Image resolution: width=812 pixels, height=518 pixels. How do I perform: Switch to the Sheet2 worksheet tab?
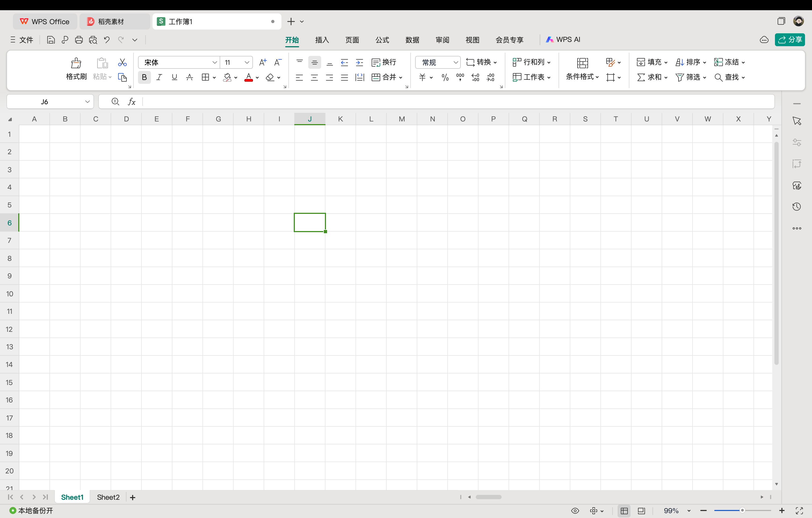click(108, 497)
